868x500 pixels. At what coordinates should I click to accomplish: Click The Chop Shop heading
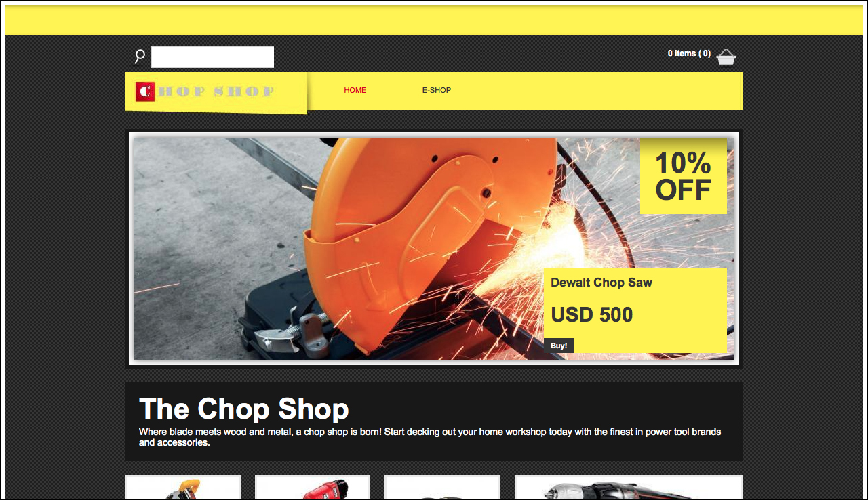[x=244, y=409]
